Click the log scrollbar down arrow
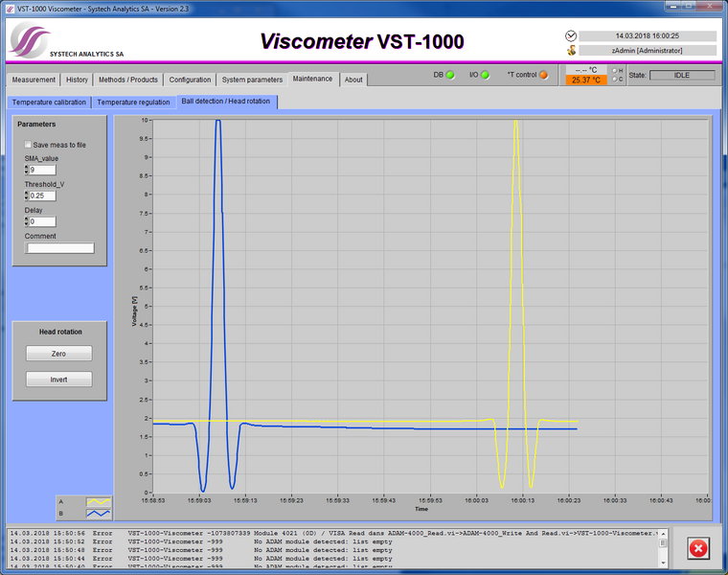The width and height of the screenshot is (728, 575). click(x=663, y=563)
